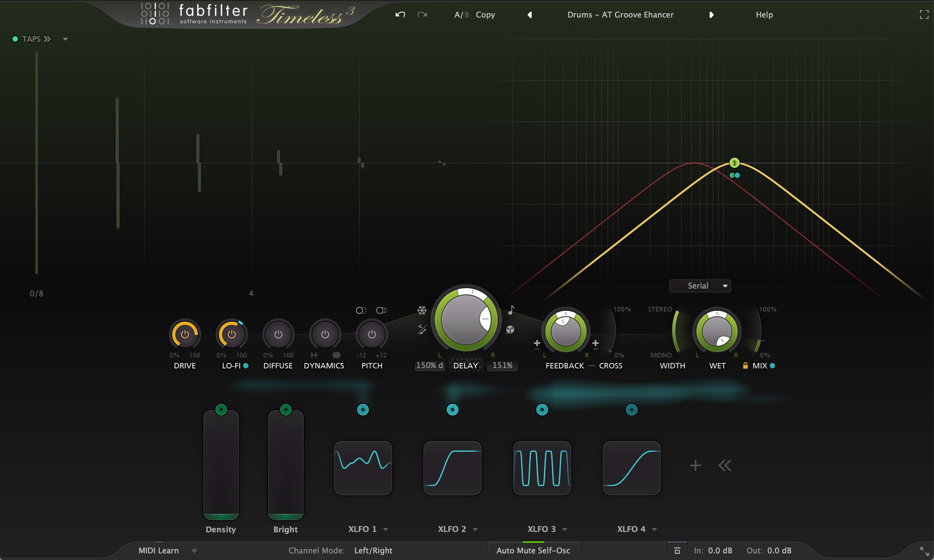Select filter node 1 on the curve

pyautogui.click(x=734, y=163)
